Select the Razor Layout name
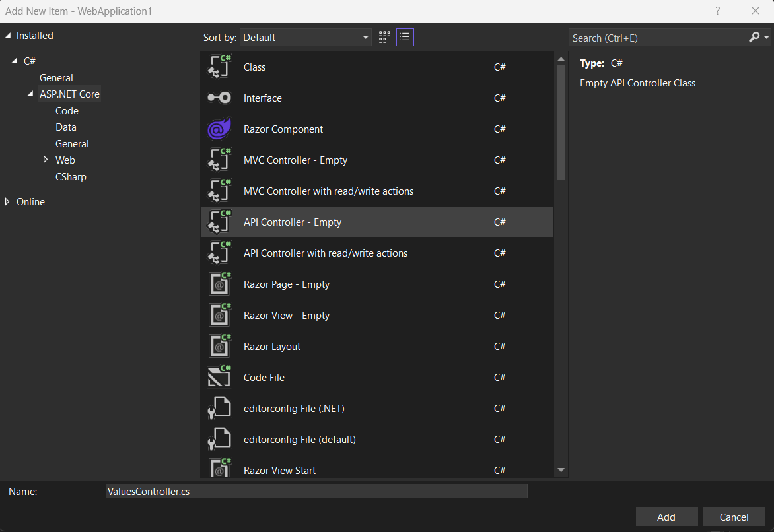 272,347
